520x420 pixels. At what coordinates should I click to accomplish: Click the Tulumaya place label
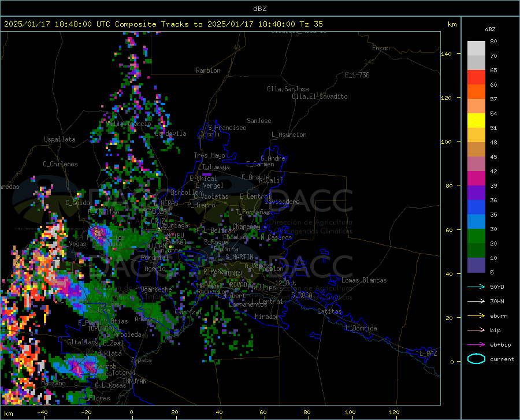coord(216,167)
